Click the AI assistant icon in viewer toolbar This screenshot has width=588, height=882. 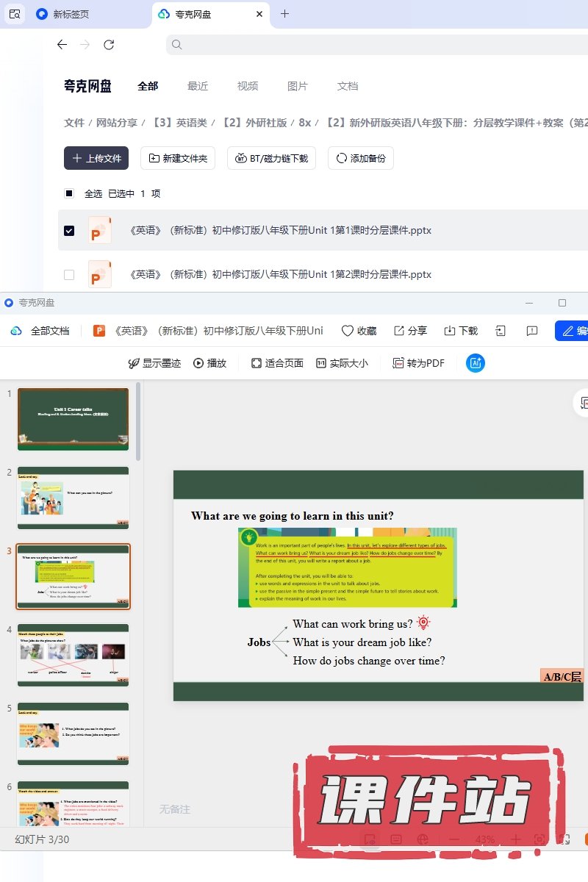click(x=476, y=363)
